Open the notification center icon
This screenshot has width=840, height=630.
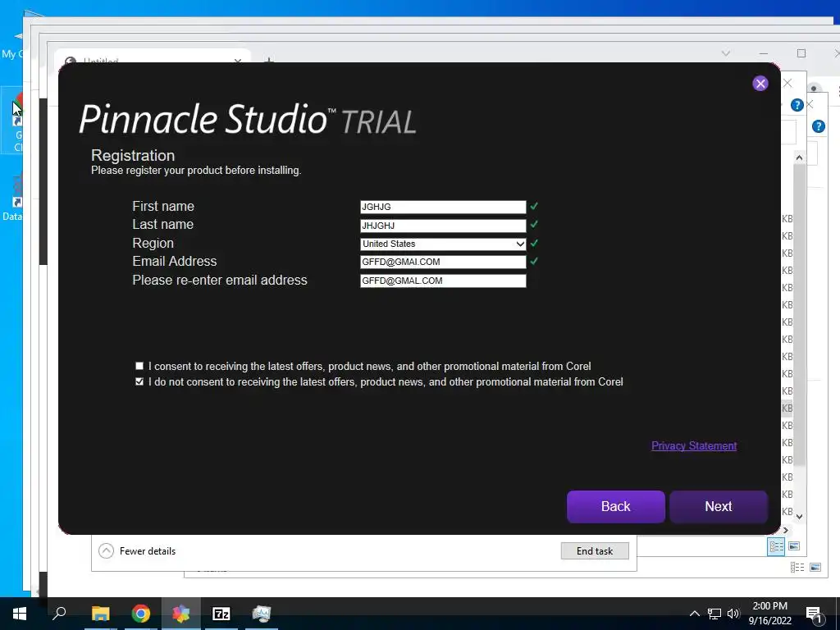tap(814, 614)
